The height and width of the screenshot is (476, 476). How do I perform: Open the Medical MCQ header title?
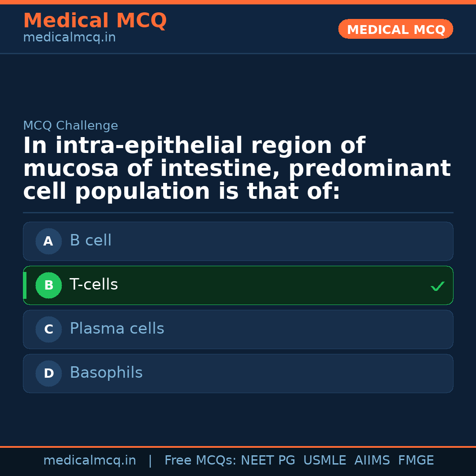point(95,21)
